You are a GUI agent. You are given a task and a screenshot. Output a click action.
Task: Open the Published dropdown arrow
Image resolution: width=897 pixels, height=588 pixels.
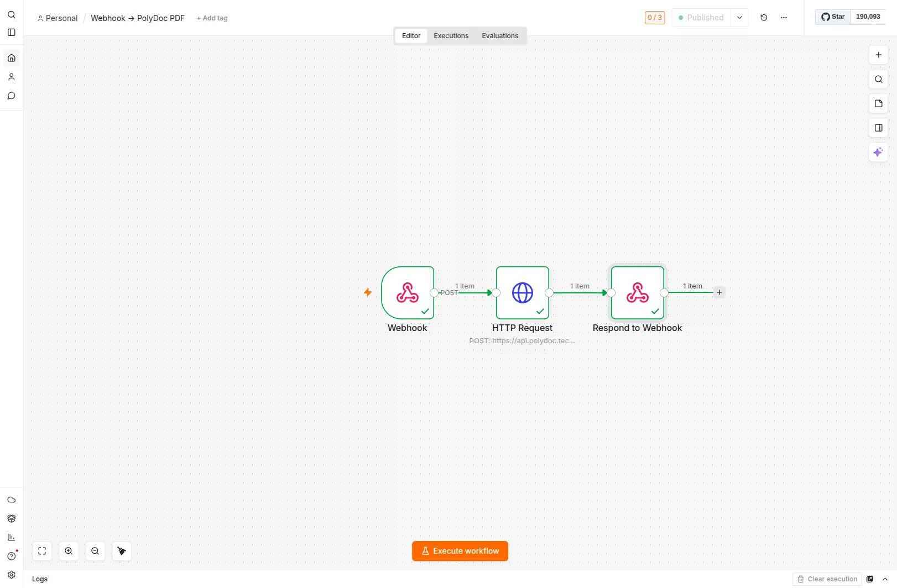pyautogui.click(x=739, y=18)
